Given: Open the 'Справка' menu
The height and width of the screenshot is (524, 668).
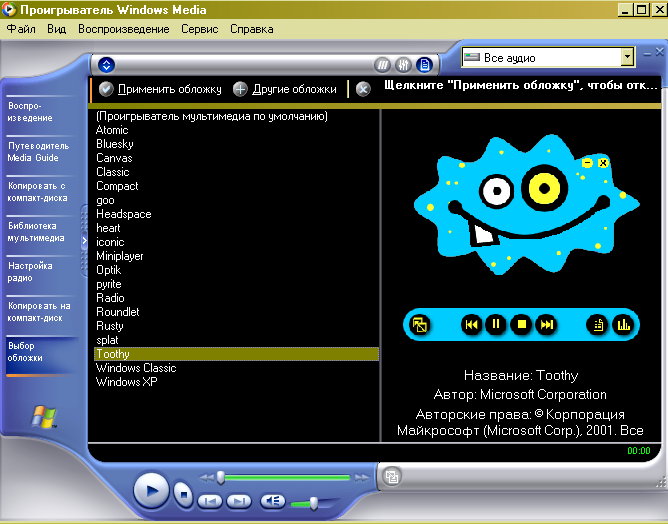Looking at the screenshot, I should 251,29.
